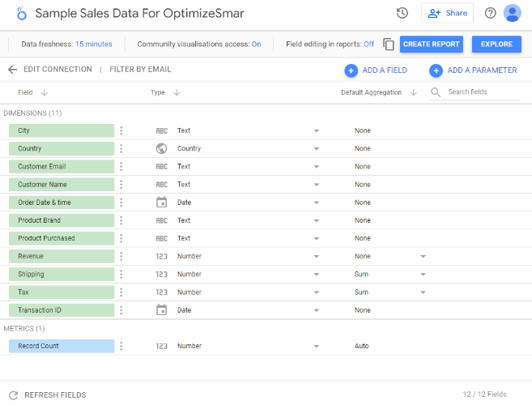Click the copy data source icon
Viewport: 532px width, 405px height.
[389, 44]
